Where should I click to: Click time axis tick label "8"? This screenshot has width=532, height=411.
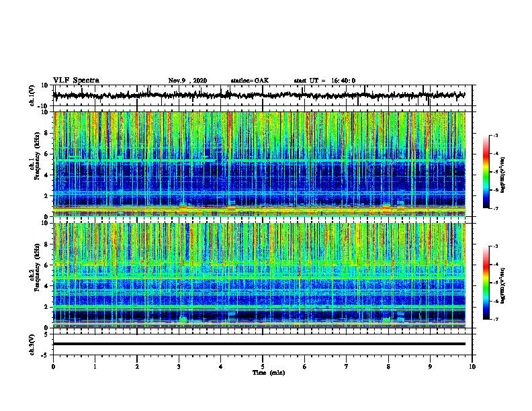[388, 367]
